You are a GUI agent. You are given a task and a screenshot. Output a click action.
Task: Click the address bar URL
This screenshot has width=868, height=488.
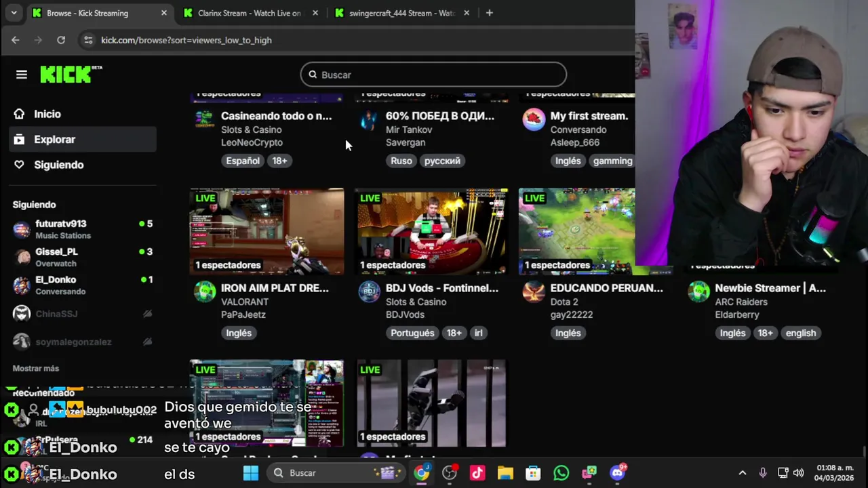pyautogui.click(x=186, y=40)
